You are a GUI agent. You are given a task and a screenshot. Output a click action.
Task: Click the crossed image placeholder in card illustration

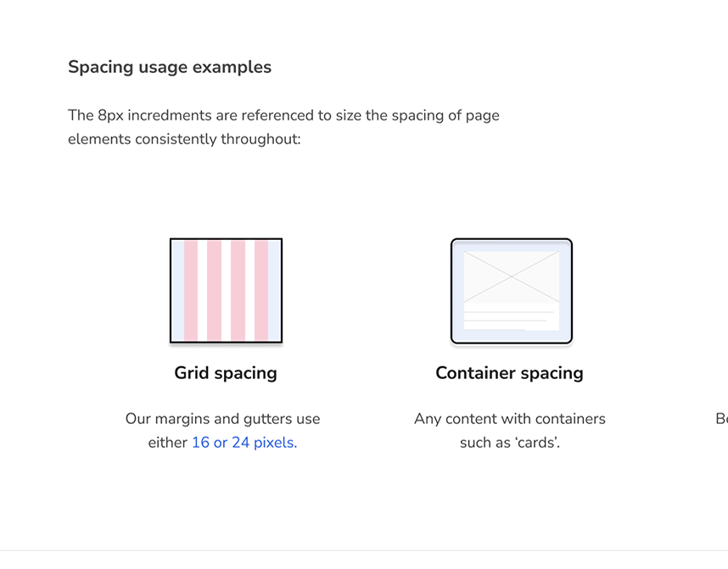tap(511, 276)
